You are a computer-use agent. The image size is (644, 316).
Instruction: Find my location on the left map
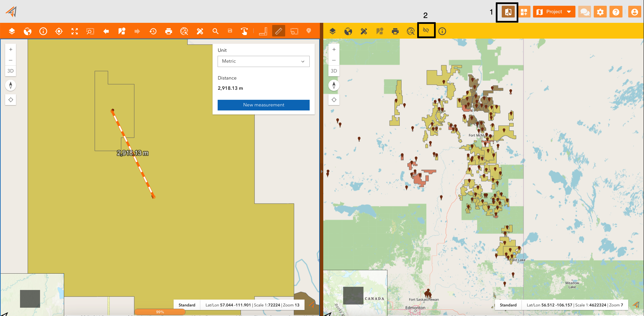pyautogui.click(x=10, y=100)
